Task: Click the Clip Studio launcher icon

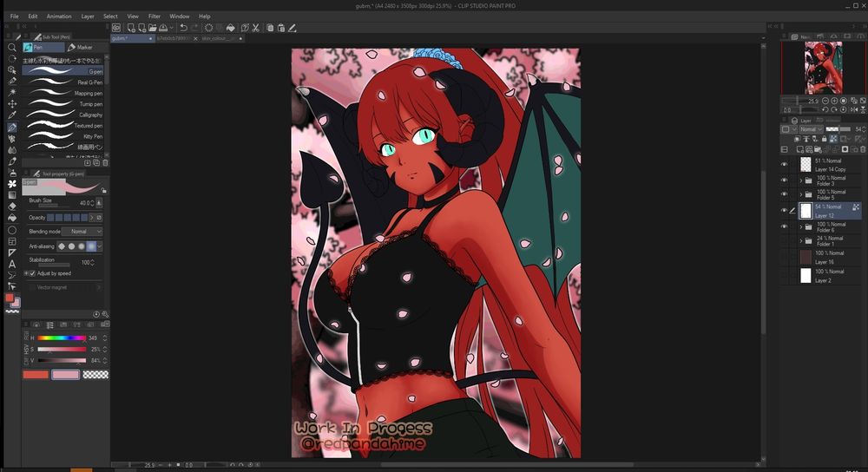Action: 116,28
